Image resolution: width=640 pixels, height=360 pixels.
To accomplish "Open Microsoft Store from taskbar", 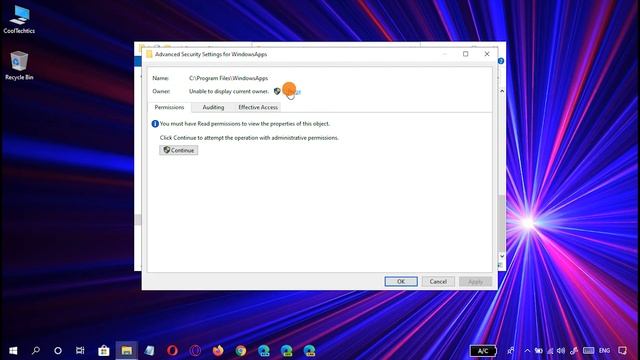I will [x=104, y=351].
